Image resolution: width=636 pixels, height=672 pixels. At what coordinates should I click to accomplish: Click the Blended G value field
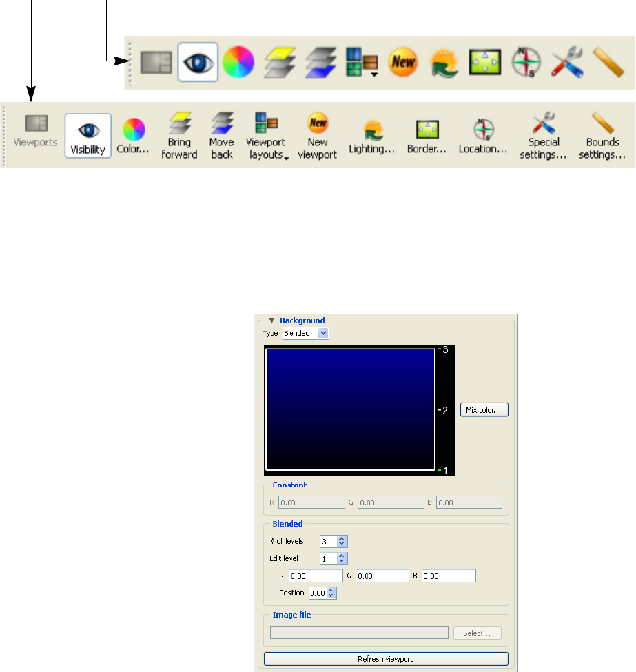(x=382, y=576)
